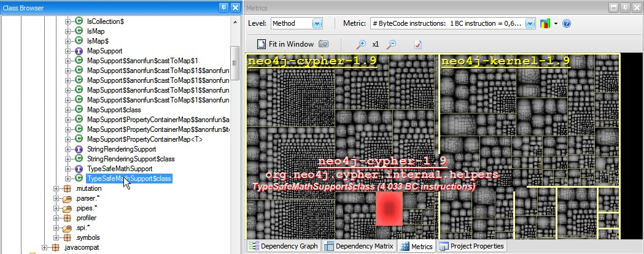Click the interface icon beside TypeSafeMathSupport
Image resolution: width=644 pixels, height=254 pixels.
click(x=79, y=169)
